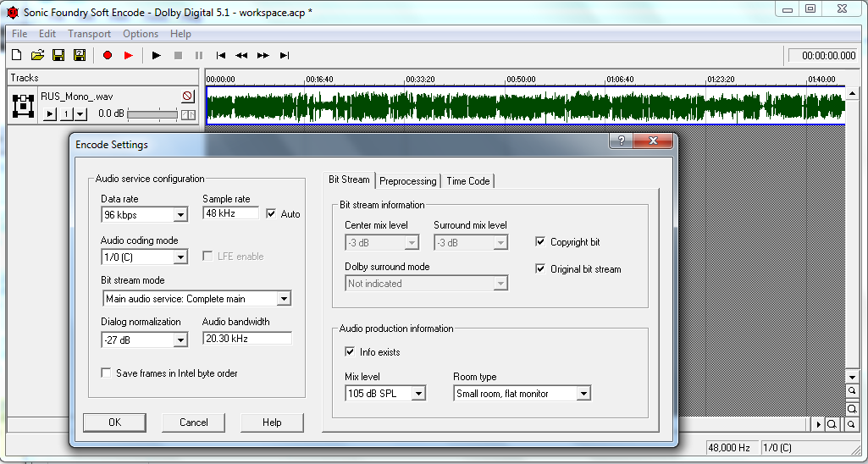The width and height of the screenshot is (868, 464).
Task: Play audio with black play button
Action: [x=156, y=55]
